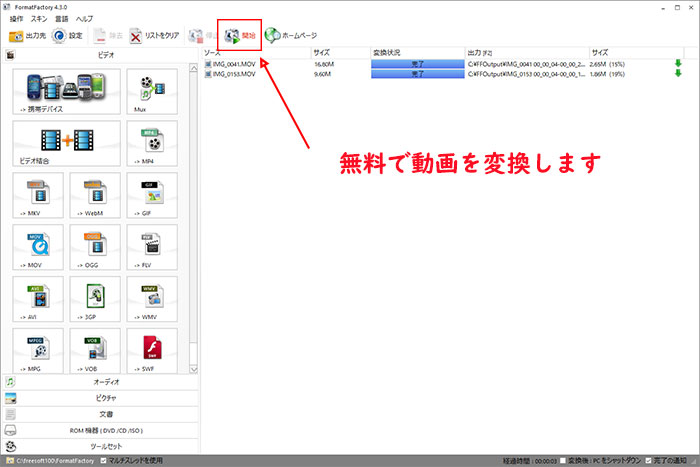Click the 経過時間 elapsed time indicator
700x467 pixels.
coord(529,461)
